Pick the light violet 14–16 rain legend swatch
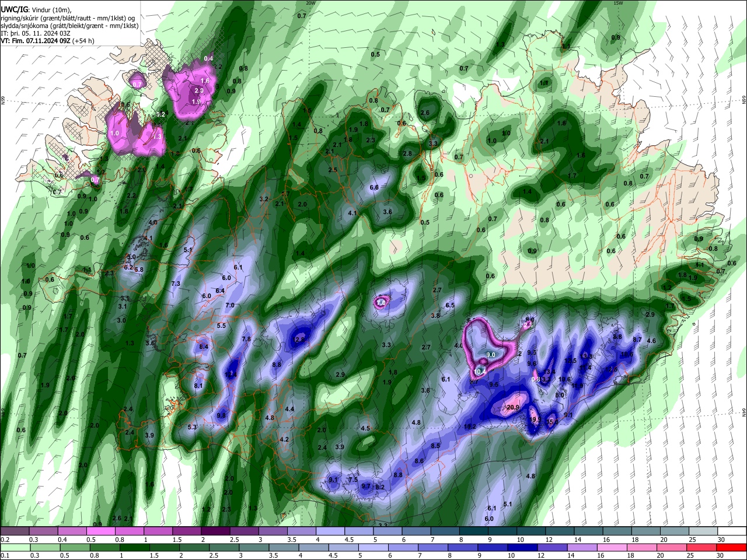Screen dimensions: 747x560 click(582, 547)
